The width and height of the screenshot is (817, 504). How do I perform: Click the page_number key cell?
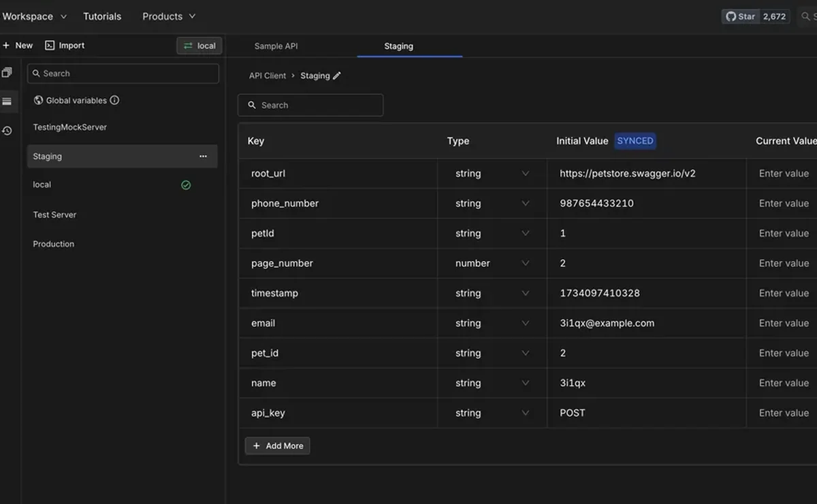point(338,263)
